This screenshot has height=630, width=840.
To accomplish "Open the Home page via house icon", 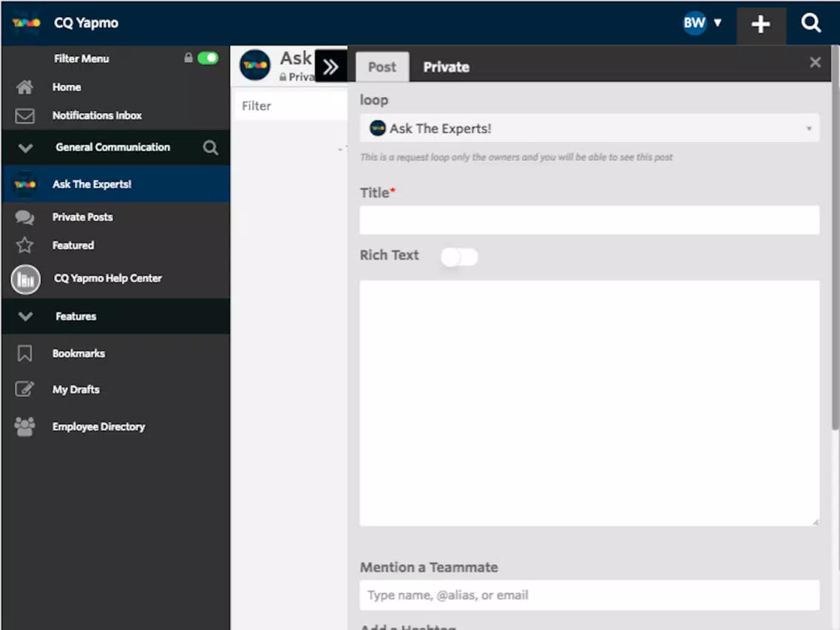I will (x=24, y=87).
